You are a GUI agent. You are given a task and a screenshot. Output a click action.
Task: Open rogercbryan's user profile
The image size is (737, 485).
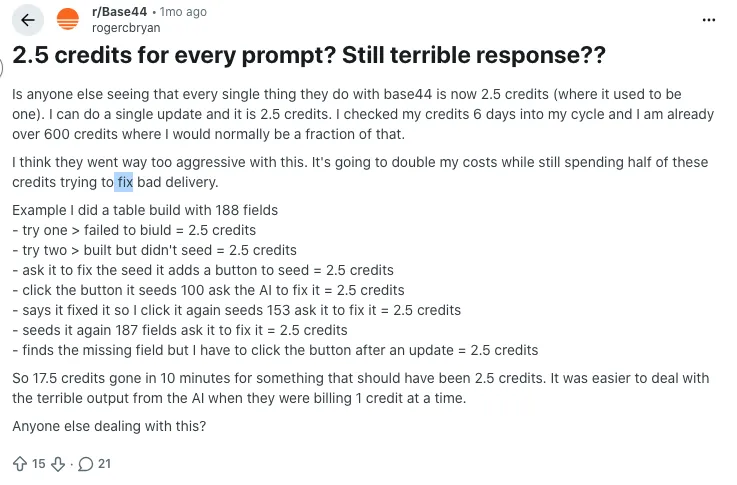[x=125, y=28]
